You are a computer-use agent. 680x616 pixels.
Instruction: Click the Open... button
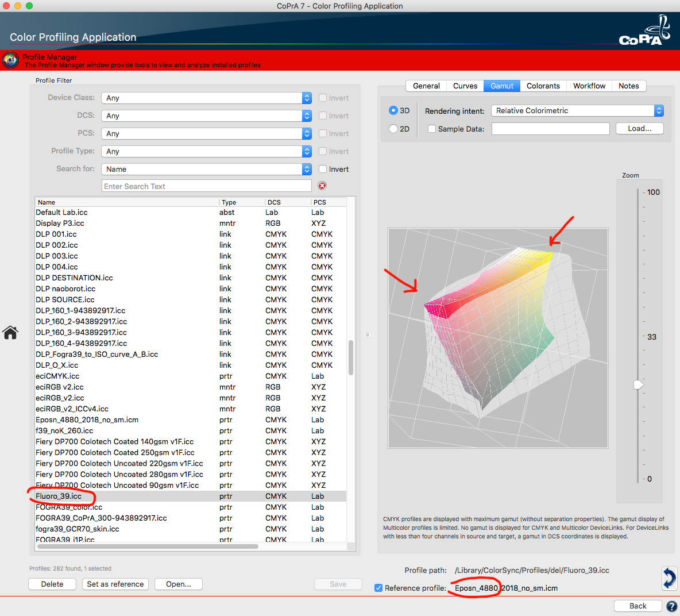[178, 584]
